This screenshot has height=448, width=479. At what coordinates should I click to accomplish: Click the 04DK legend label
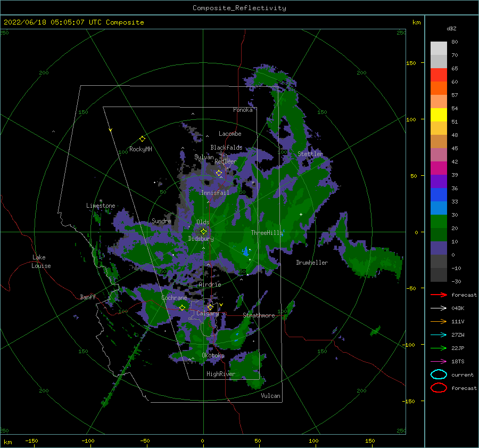[x=458, y=308]
